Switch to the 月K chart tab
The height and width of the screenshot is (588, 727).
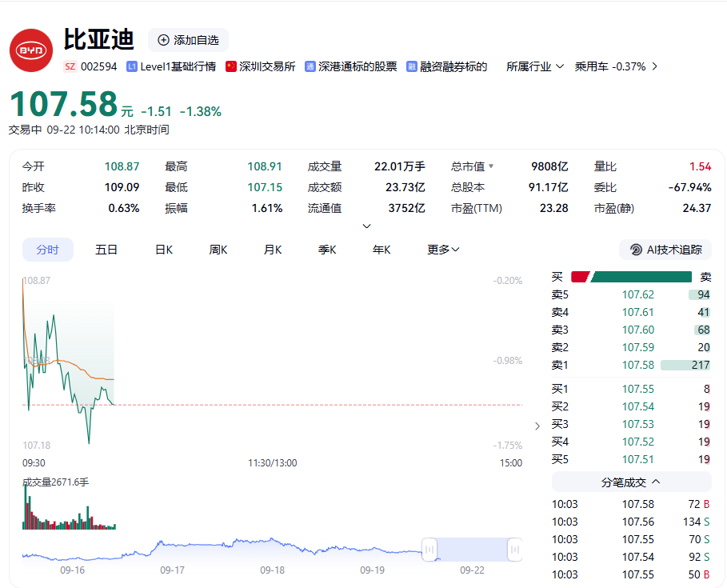pyautogui.click(x=273, y=250)
